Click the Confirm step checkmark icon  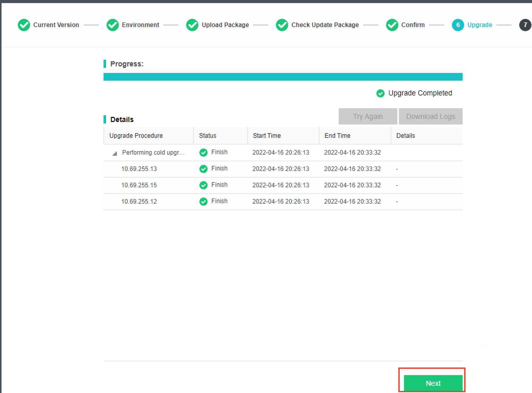[392, 25]
